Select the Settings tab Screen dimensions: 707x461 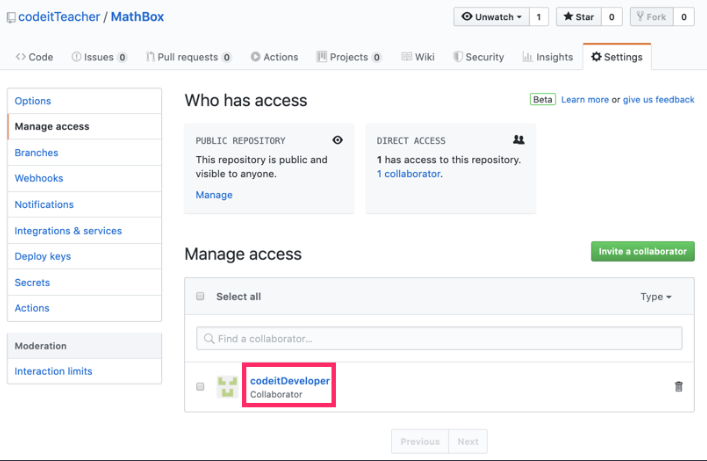click(x=617, y=57)
